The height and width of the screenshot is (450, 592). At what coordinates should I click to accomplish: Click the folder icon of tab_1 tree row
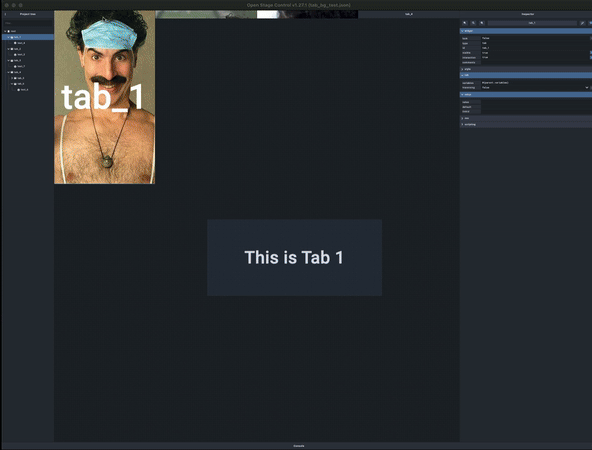pos(12,37)
